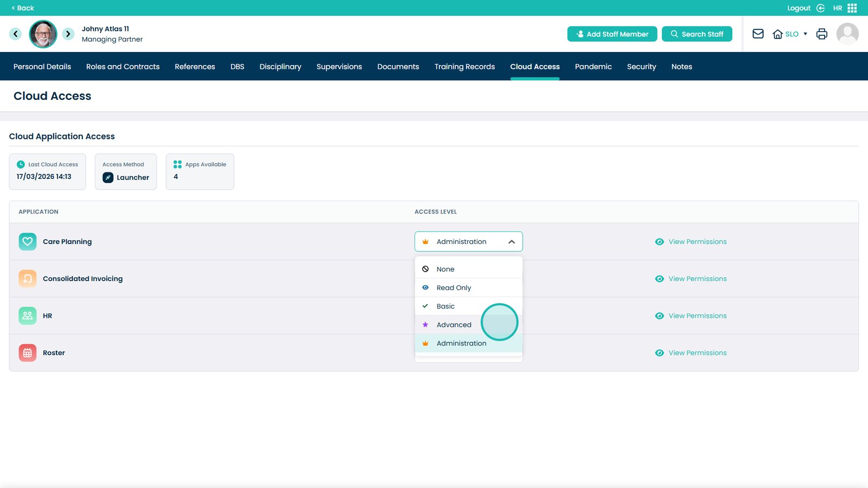Click the Care Planning heart icon
This screenshot has width=868, height=488.
28,242
